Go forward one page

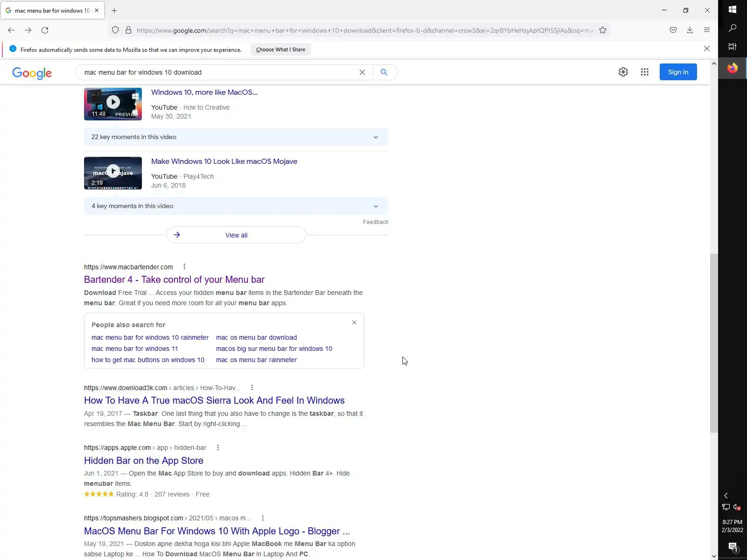[28, 30]
